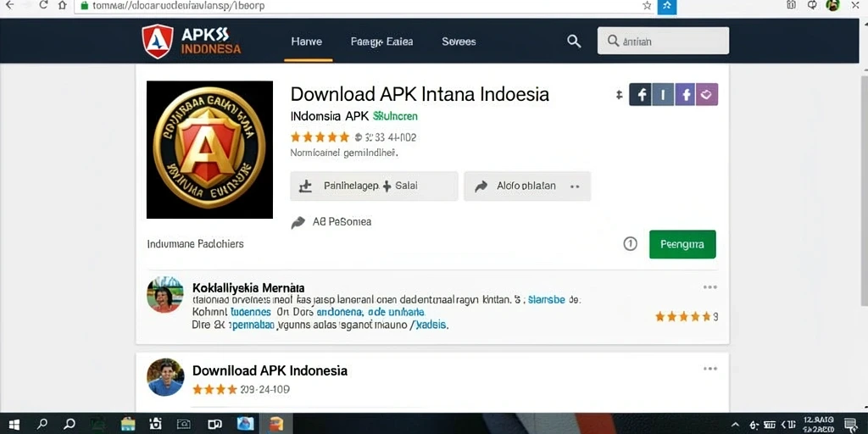
Task: Click the info circle next to Peengıra
Action: 630,243
